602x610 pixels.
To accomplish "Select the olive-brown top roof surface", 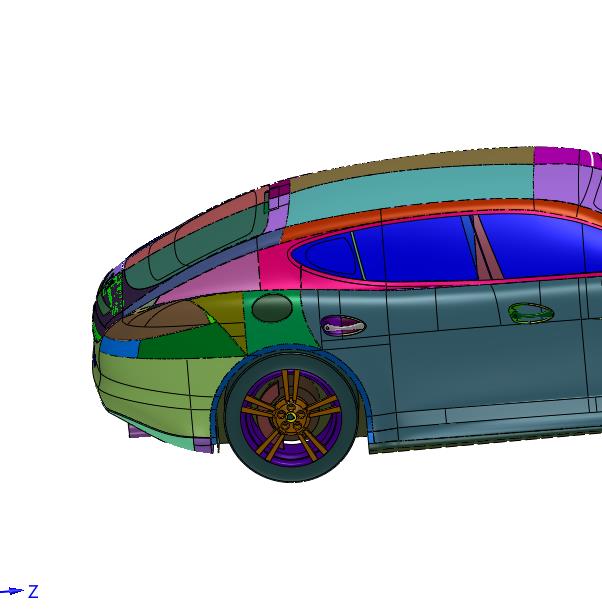I will coord(412,163).
